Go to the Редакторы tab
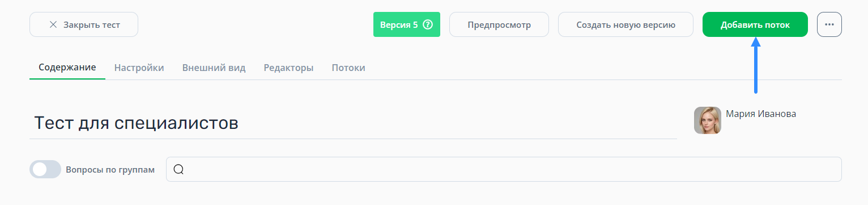868x205 pixels. tap(288, 68)
